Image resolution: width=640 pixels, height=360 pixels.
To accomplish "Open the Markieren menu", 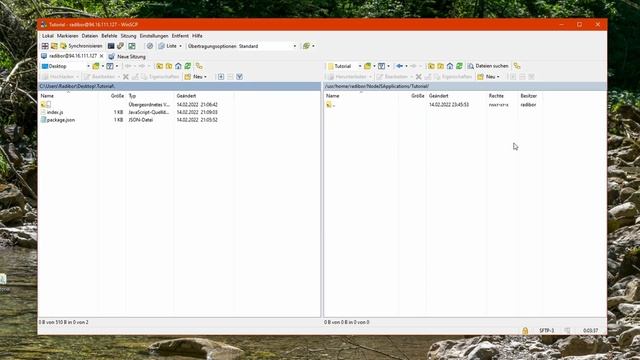I will click(67, 36).
